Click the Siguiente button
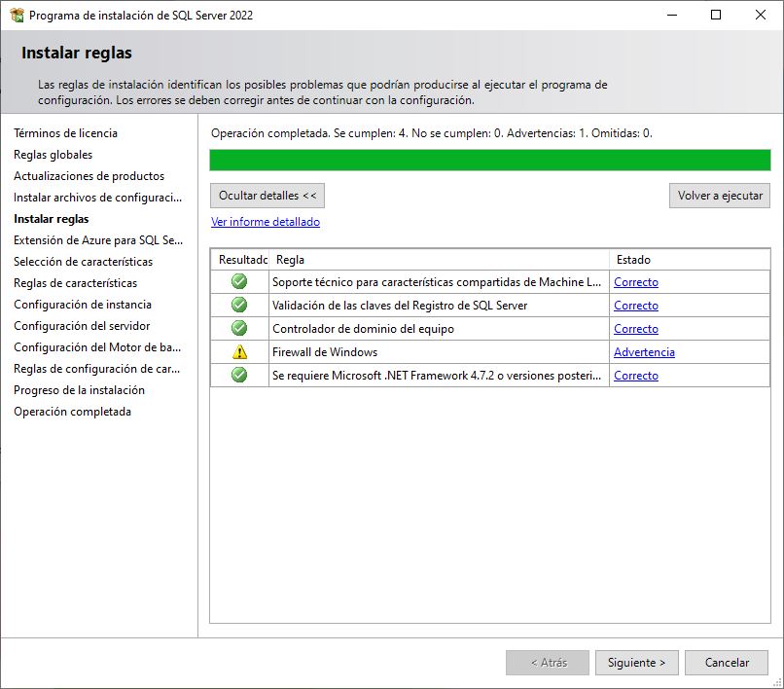784x689 pixels. tap(636, 662)
